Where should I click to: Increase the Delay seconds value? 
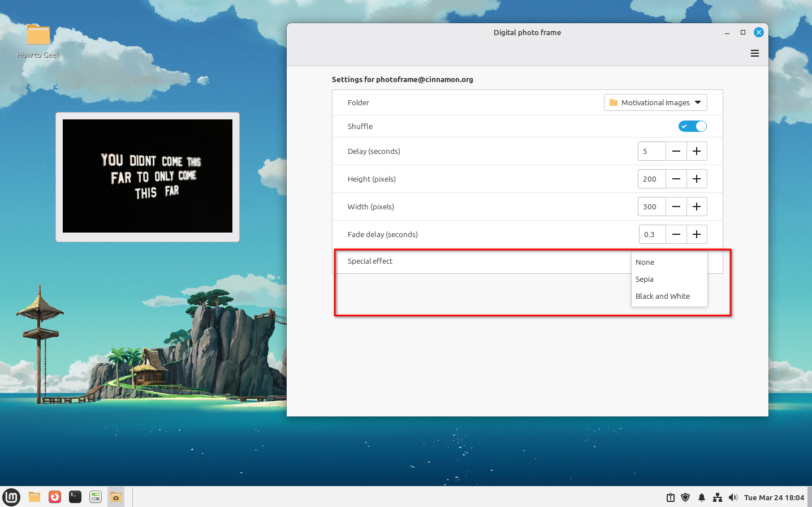[697, 151]
